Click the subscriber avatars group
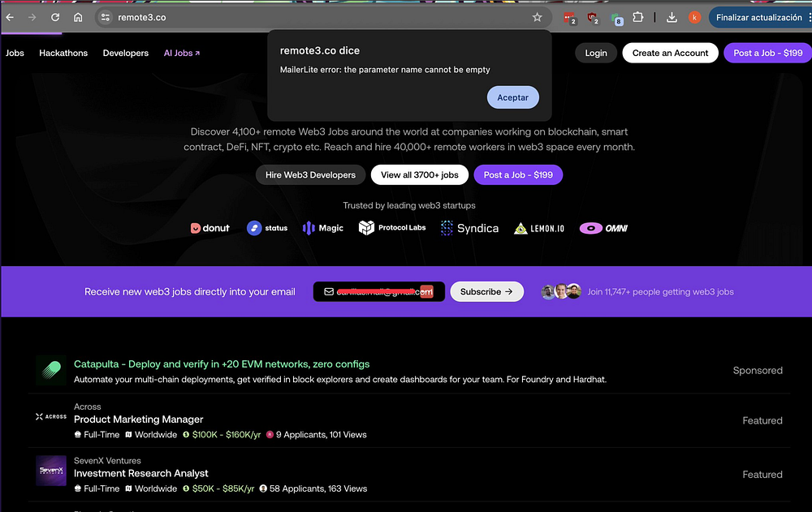 (561, 291)
